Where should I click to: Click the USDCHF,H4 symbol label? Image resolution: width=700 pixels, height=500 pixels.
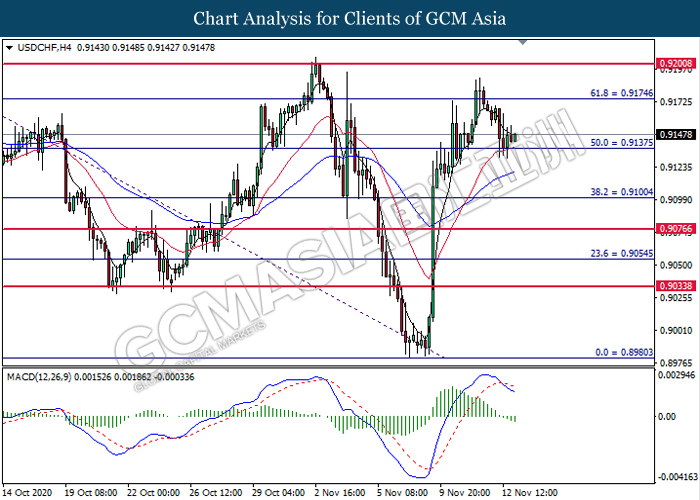[44, 48]
